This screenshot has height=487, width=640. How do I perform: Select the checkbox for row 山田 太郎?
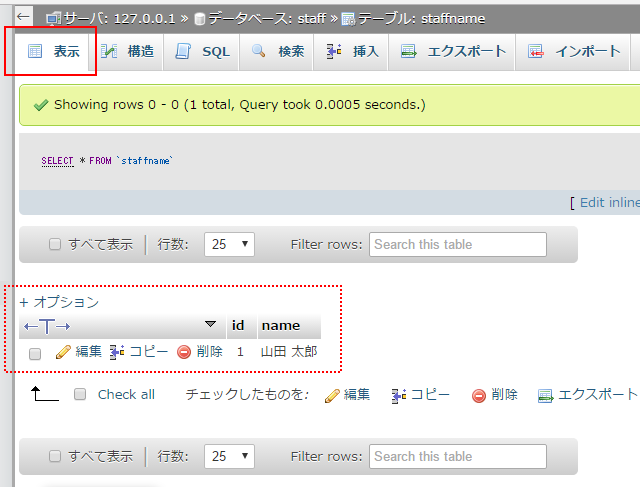pos(35,354)
